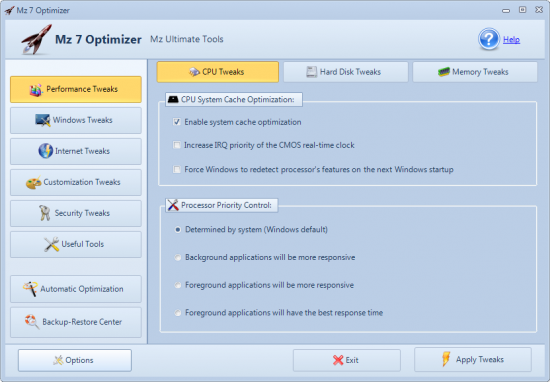Click the rocket logo in header

pos(36,39)
